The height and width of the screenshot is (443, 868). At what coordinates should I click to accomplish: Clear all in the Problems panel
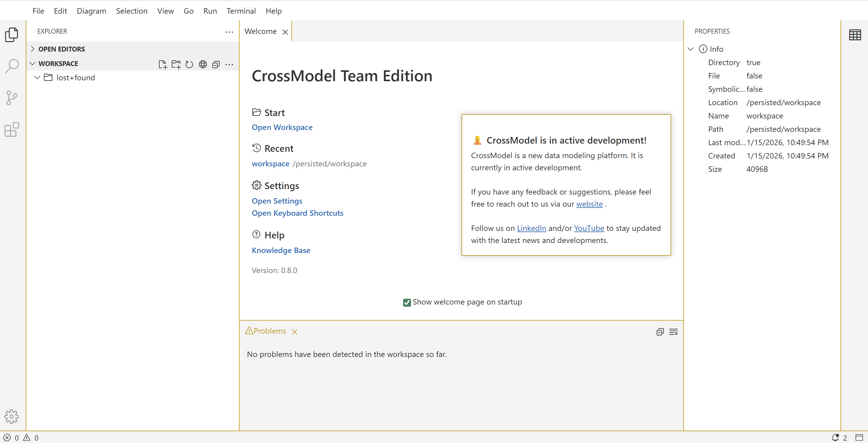[673, 332]
